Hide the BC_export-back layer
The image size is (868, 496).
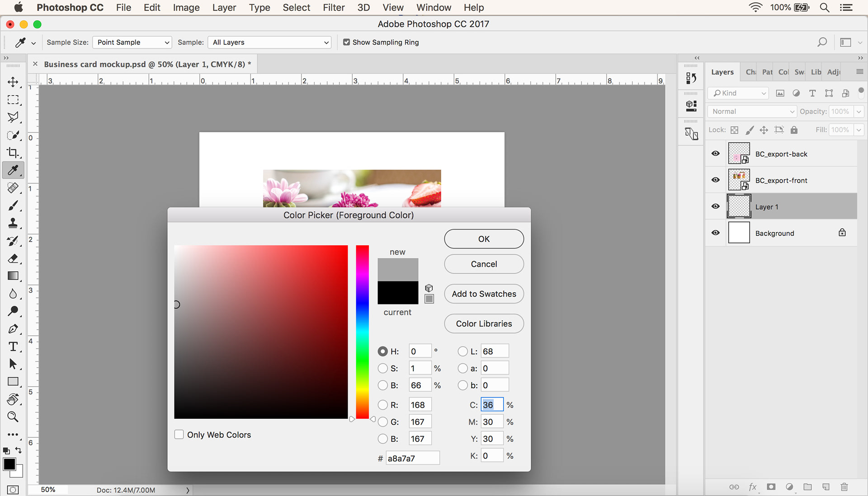click(715, 154)
